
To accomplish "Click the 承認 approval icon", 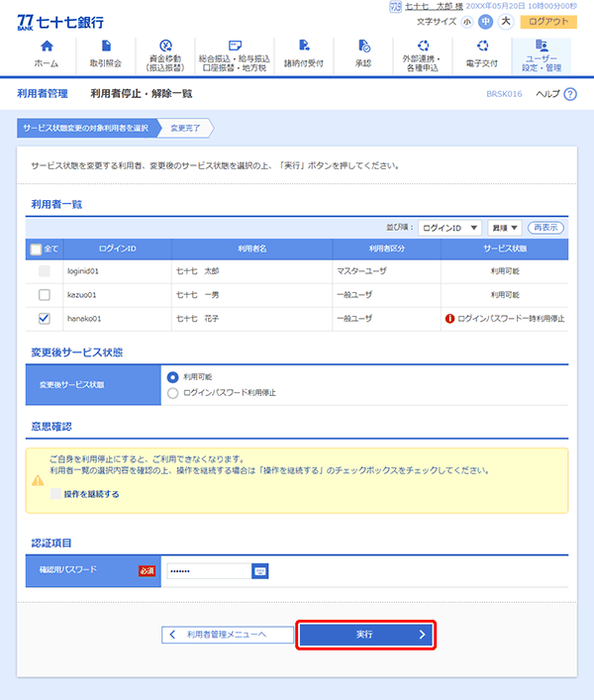I will pos(363,47).
